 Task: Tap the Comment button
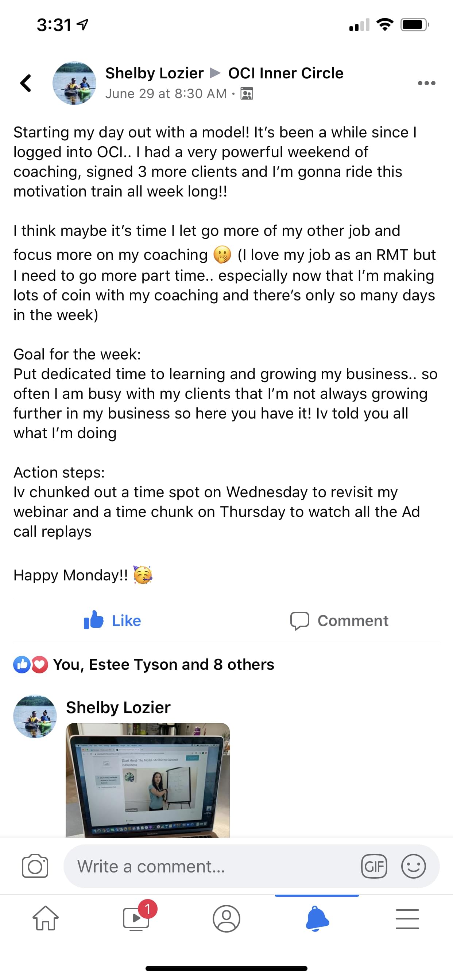pyautogui.click(x=340, y=621)
